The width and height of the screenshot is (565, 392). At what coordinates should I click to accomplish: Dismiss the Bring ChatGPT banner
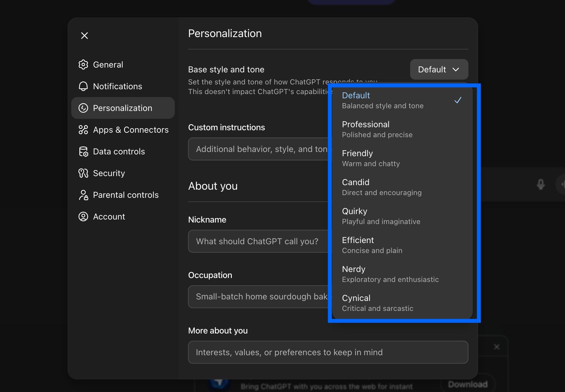pyautogui.click(x=496, y=346)
